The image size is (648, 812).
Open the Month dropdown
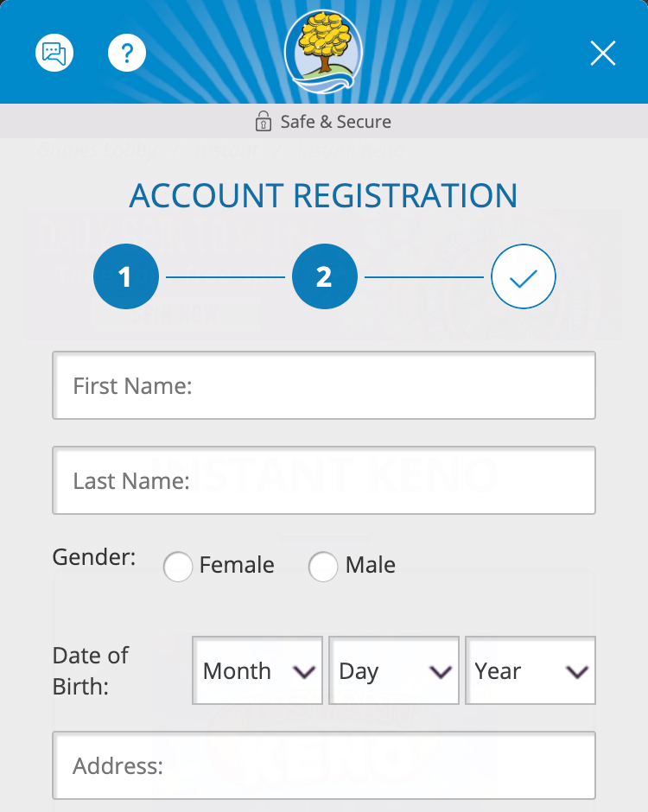(257, 671)
